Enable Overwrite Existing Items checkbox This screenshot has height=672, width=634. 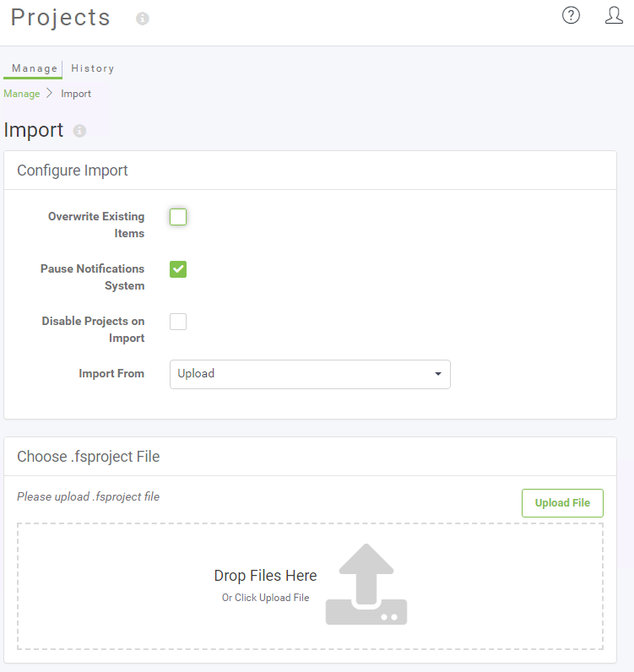tap(178, 217)
